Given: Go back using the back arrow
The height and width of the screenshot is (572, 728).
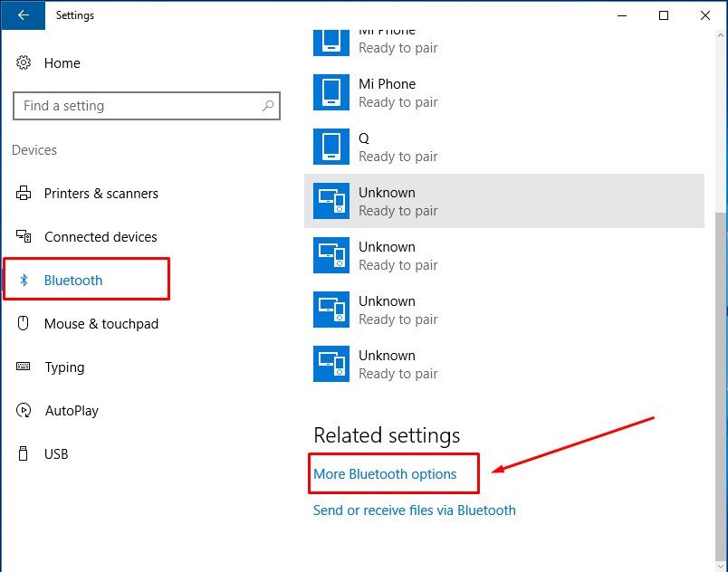Looking at the screenshot, I should click(x=22, y=15).
